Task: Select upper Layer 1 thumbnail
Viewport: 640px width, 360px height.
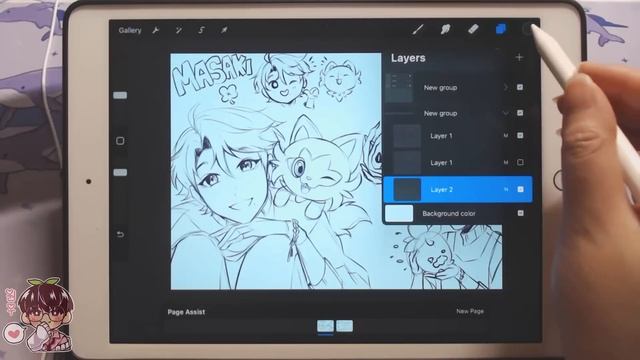Action: point(407,136)
